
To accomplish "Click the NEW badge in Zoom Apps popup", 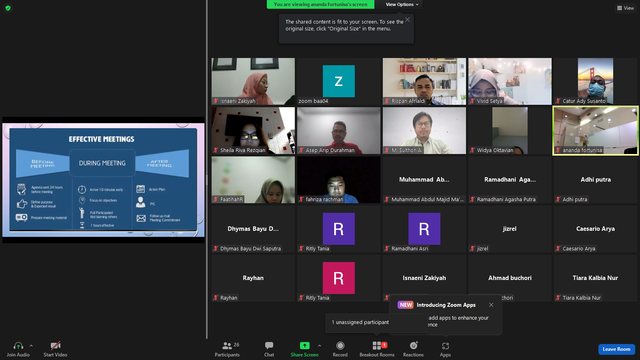I will pyautogui.click(x=405, y=305).
